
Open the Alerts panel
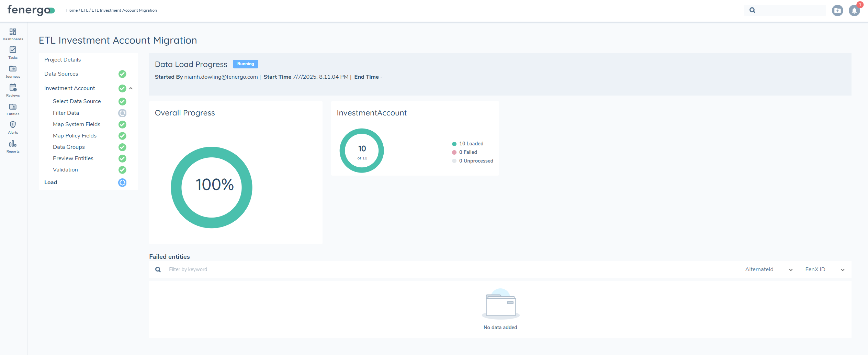[13, 127]
